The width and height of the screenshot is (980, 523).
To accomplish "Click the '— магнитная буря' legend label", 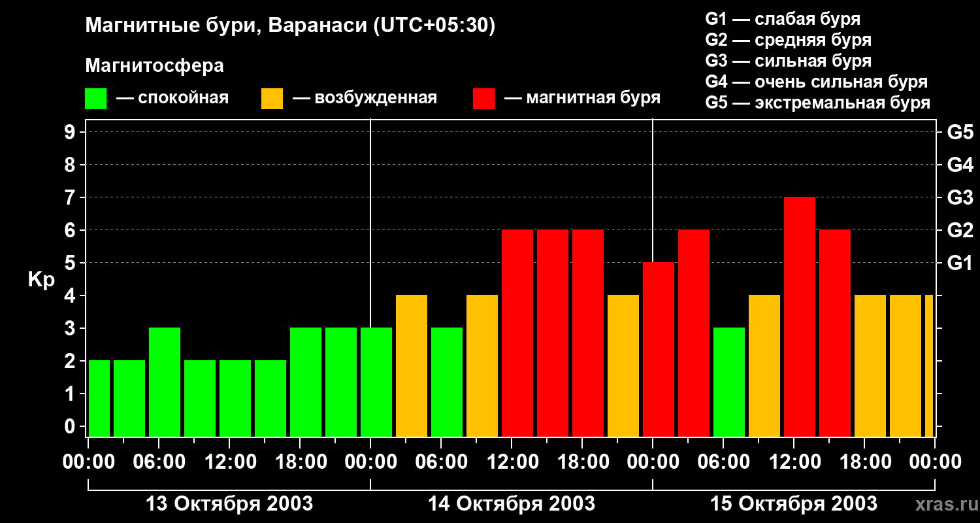I will pyautogui.click(x=583, y=98).
